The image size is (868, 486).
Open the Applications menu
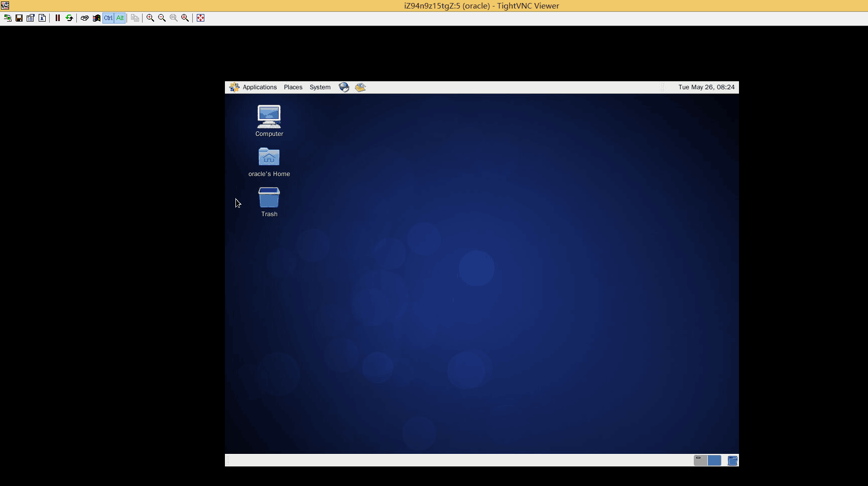(x=259, y=87)
